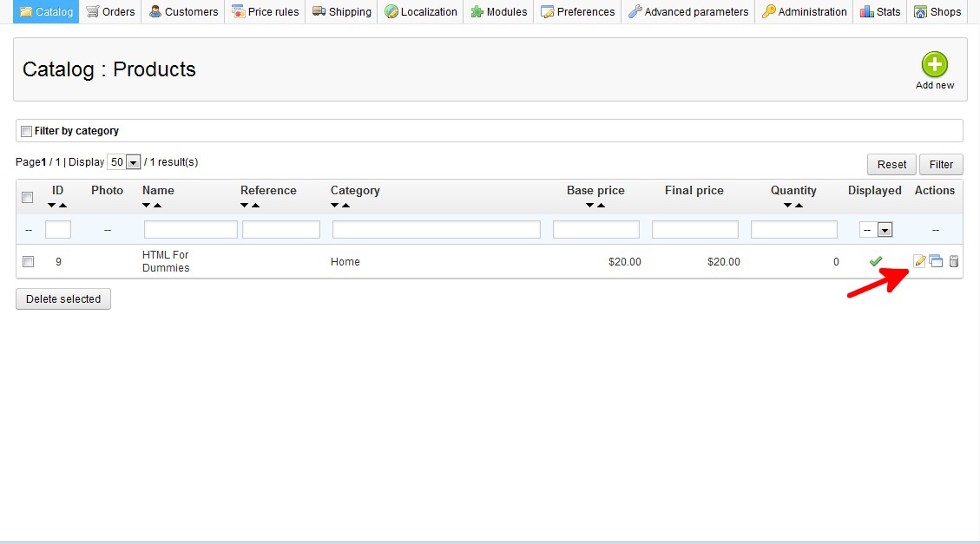Sort Quantity column ascending arrow
The width and height of the screenshot is (980, 544).
799,206
